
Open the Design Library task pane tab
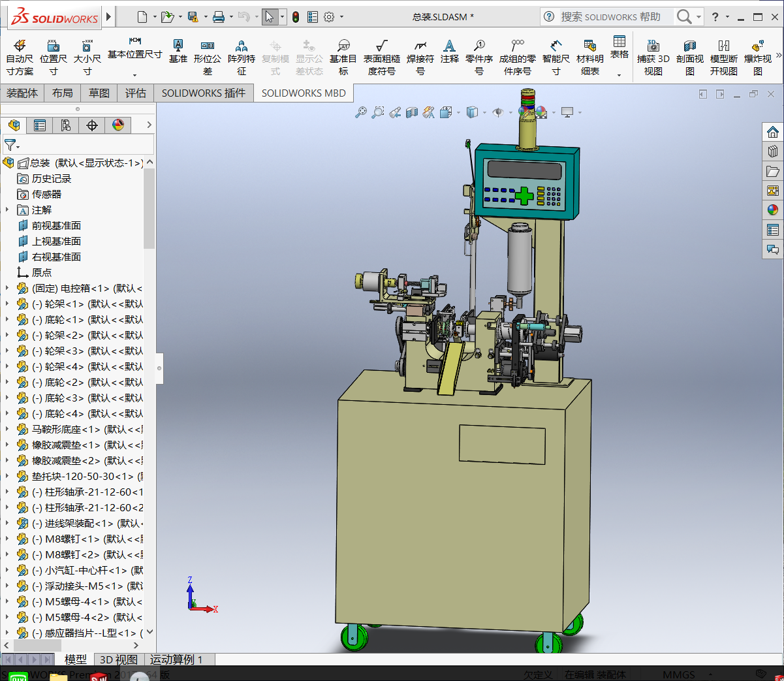click(773, 151)
